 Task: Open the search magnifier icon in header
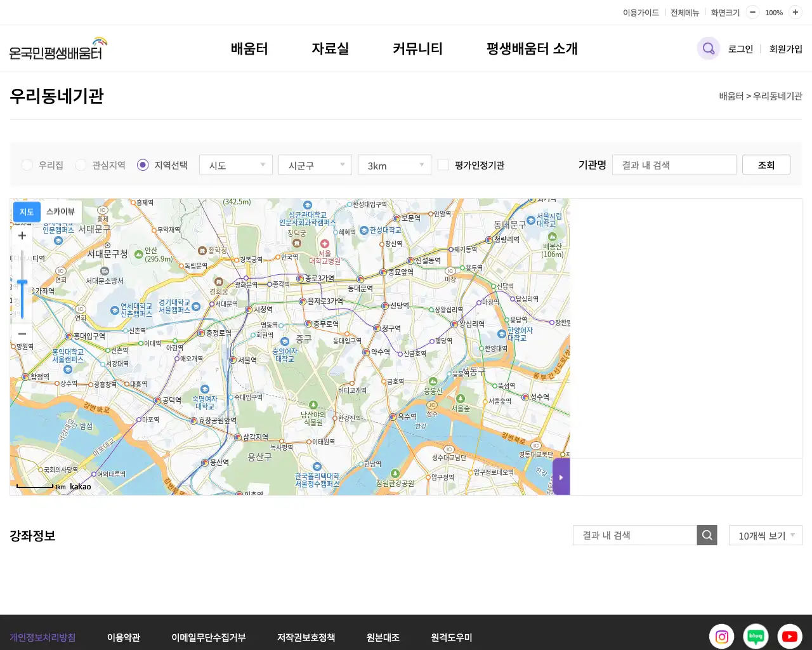(708, 49)
